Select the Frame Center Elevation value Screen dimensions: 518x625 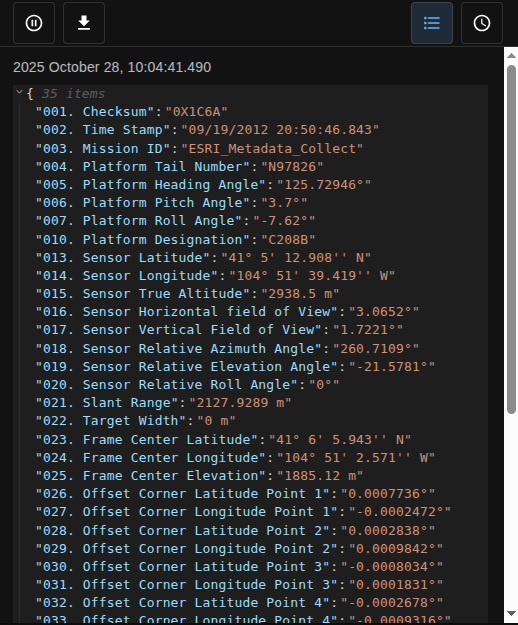click(x=320, y=476)
